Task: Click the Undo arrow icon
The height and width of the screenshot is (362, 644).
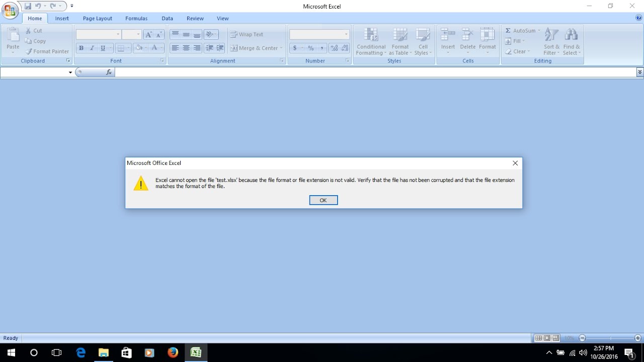Action: click(x=38, y=6)
